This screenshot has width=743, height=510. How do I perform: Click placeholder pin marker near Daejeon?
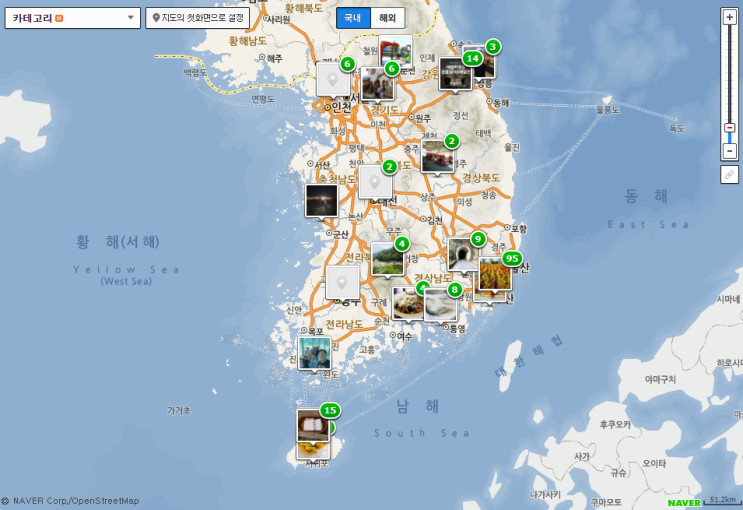[x=375, y=182]
